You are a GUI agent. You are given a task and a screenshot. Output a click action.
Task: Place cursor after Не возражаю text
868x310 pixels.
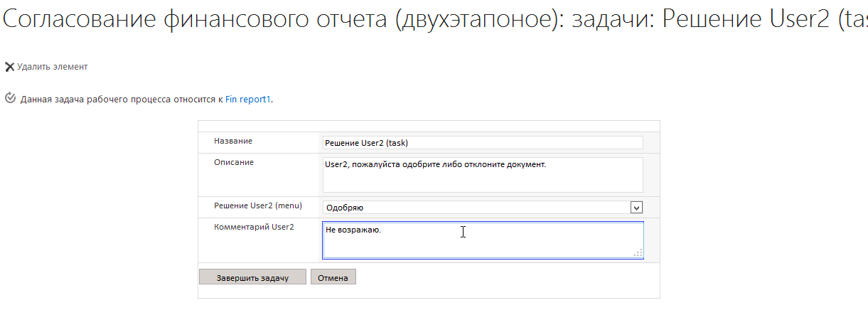pos(382,230)
